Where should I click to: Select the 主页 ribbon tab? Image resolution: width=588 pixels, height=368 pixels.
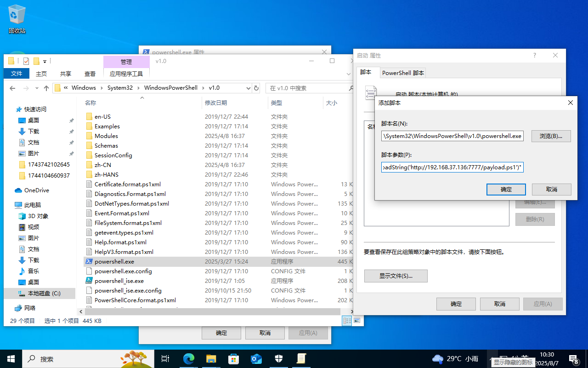point(41,74)
